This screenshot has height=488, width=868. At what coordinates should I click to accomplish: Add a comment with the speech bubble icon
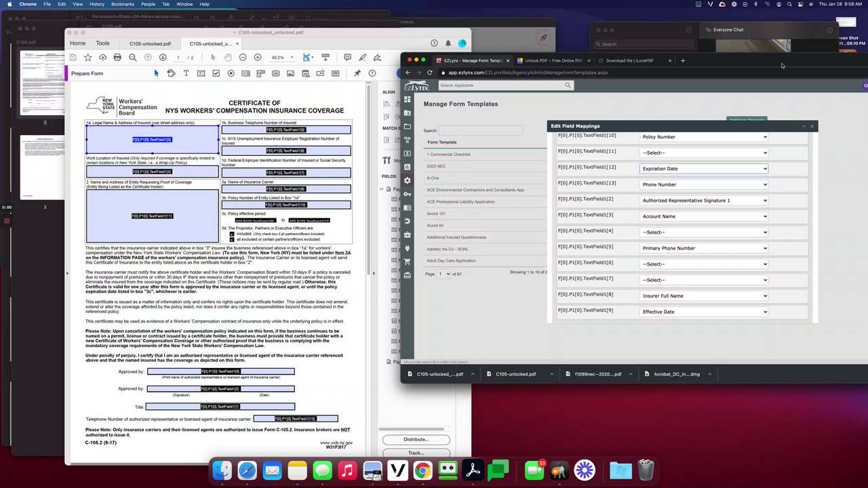point(347,58)
